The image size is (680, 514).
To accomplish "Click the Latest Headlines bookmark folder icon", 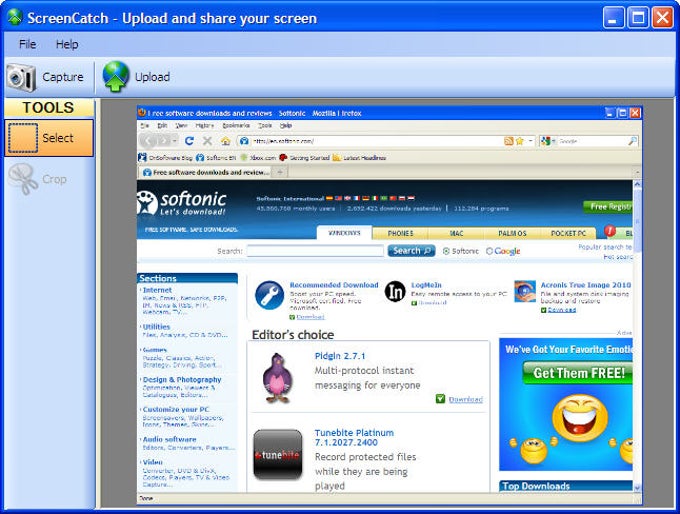I will (337, 157).
